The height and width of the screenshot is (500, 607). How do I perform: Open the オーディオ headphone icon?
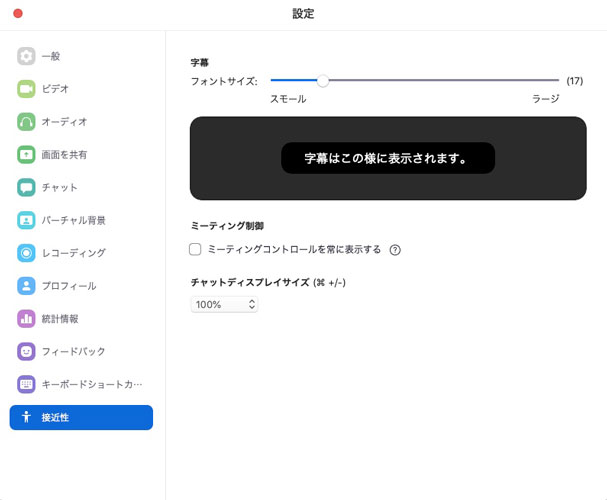(26, 122)
